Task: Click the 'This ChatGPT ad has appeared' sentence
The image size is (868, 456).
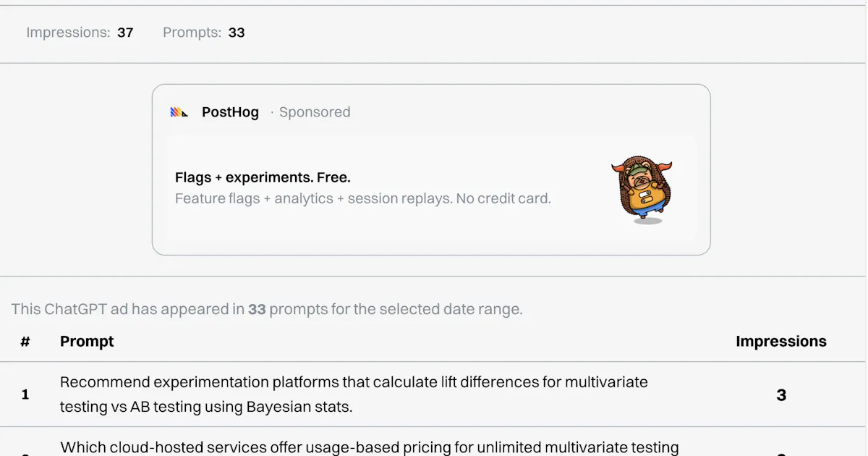Action: [267, 309]
